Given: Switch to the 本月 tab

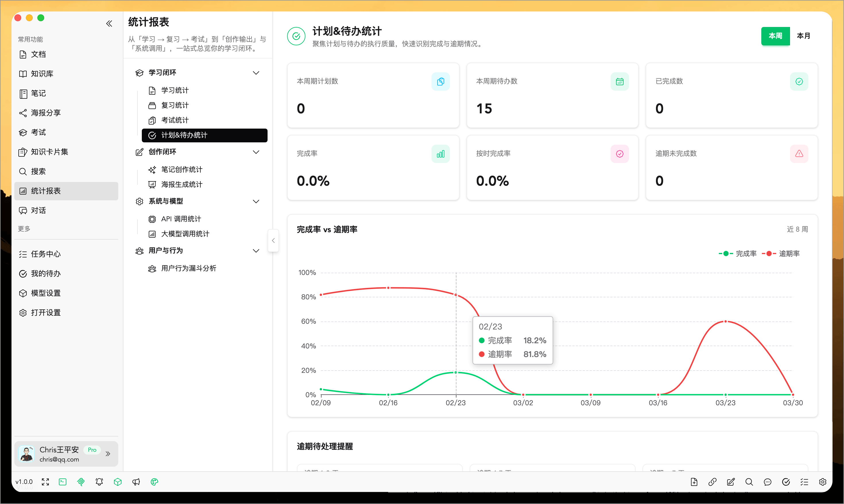Looking at the screenshot, I should pyautogui.click(x=804, y=36).
